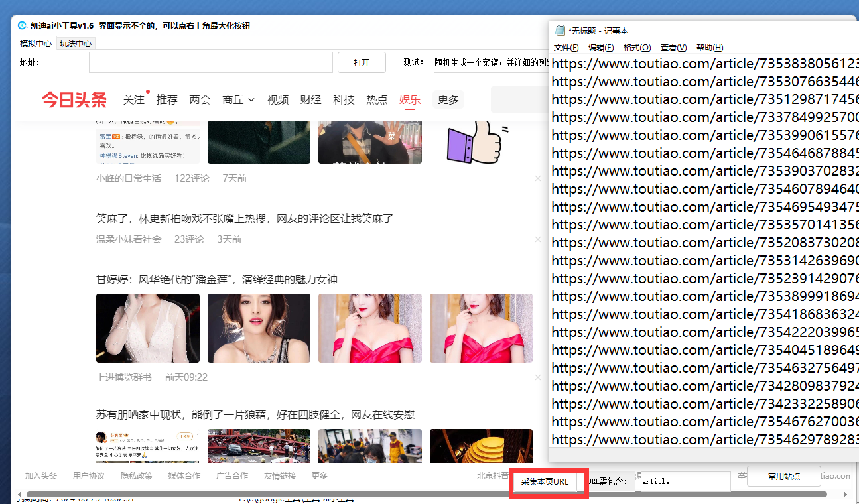
Task: Click the Notepad icon in 无标题 title bar
Action: (561, 31)
